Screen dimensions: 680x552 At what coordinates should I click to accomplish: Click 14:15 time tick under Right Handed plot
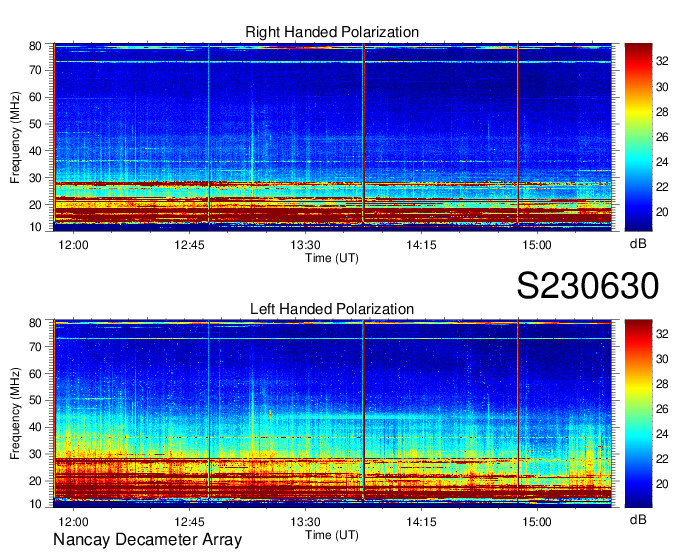pos(421,245)
